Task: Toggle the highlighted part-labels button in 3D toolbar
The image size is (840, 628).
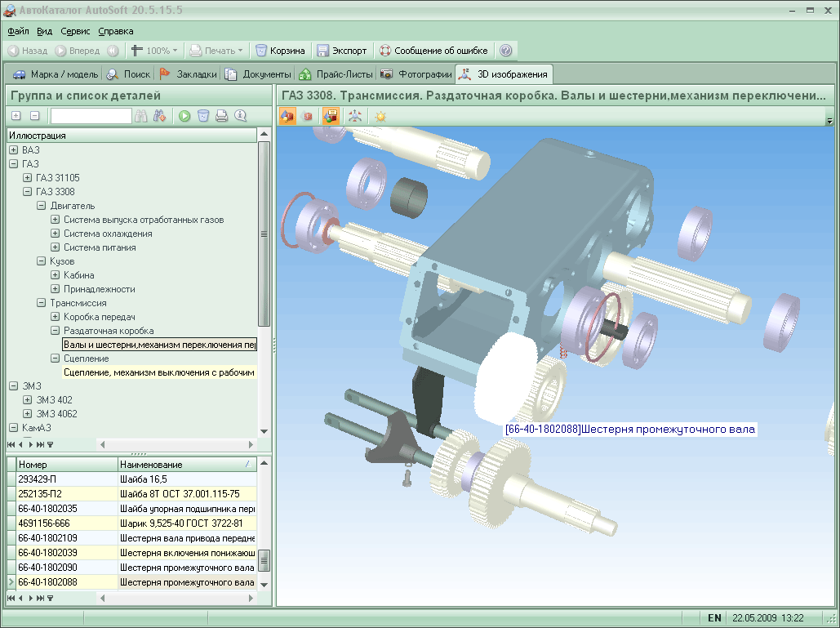Action: 331,117
